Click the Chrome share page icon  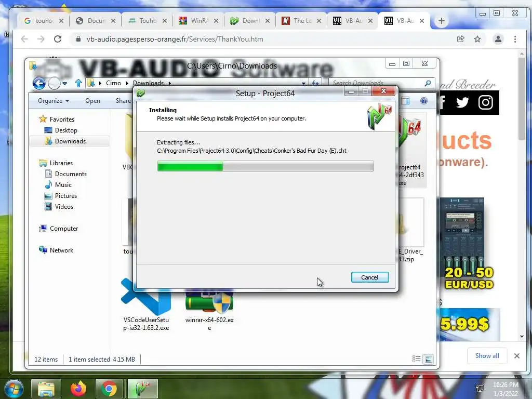460,39
